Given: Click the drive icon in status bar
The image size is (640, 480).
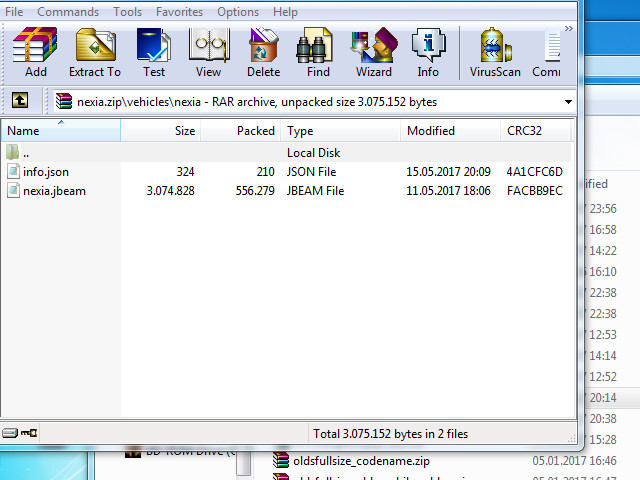Looking at the screenshot, I should [10, 433].
